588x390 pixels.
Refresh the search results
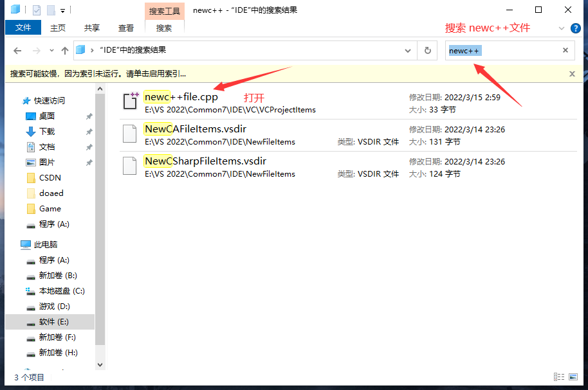(428, 51)
